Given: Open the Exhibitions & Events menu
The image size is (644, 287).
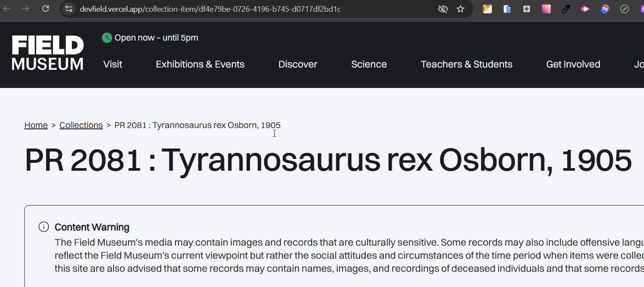Looking at the screenshot, I should click(200, 64).
